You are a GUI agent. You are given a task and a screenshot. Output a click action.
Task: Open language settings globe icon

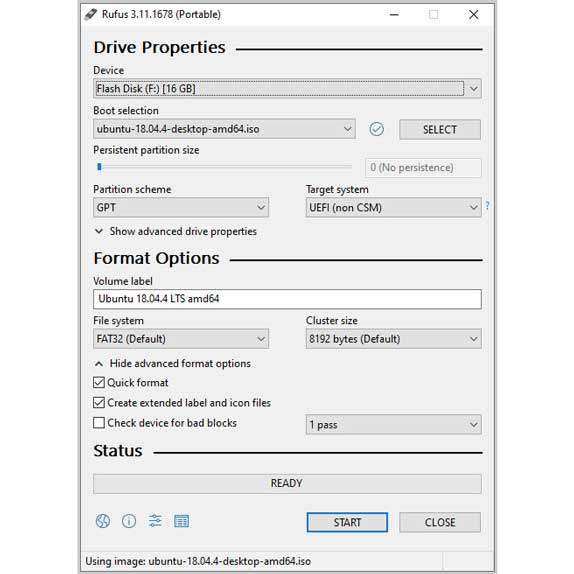(103, 521)
